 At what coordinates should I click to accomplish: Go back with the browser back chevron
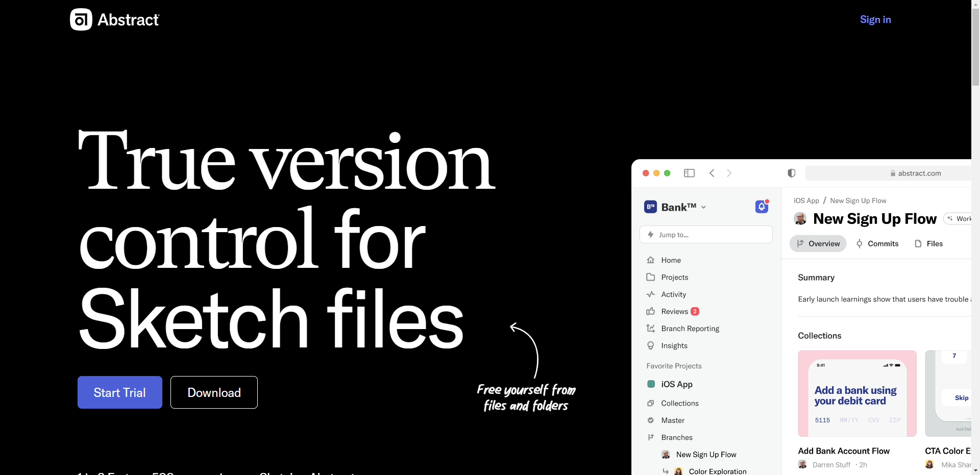coord(712,173)
